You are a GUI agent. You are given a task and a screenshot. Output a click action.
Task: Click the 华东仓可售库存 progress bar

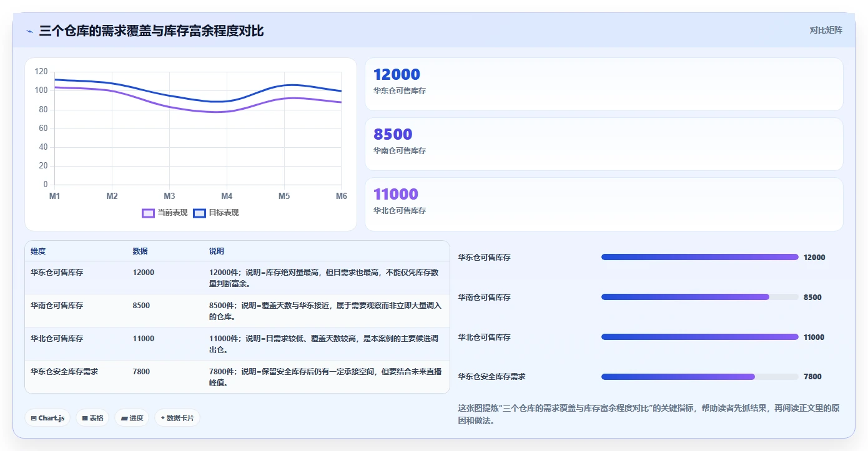(699, 257)
